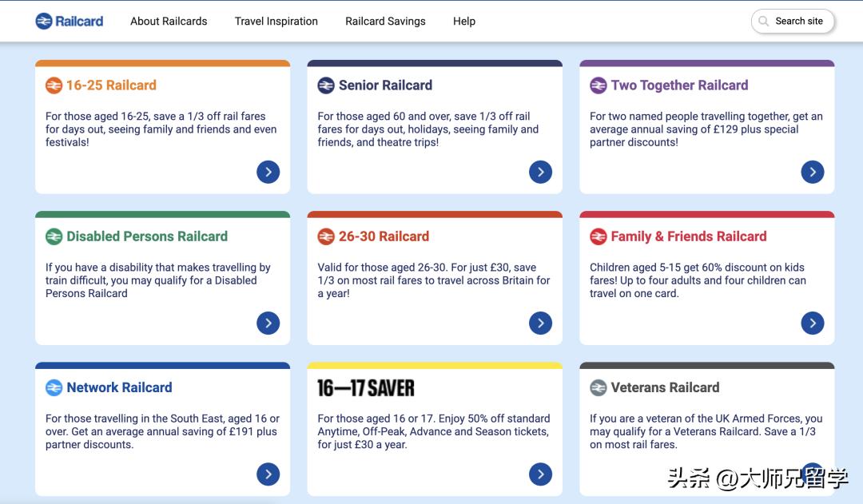Click the Family & Friends Railcard icon
This screenshot has width=863, height=504.
pyautogui.click(x=599, y=236)
